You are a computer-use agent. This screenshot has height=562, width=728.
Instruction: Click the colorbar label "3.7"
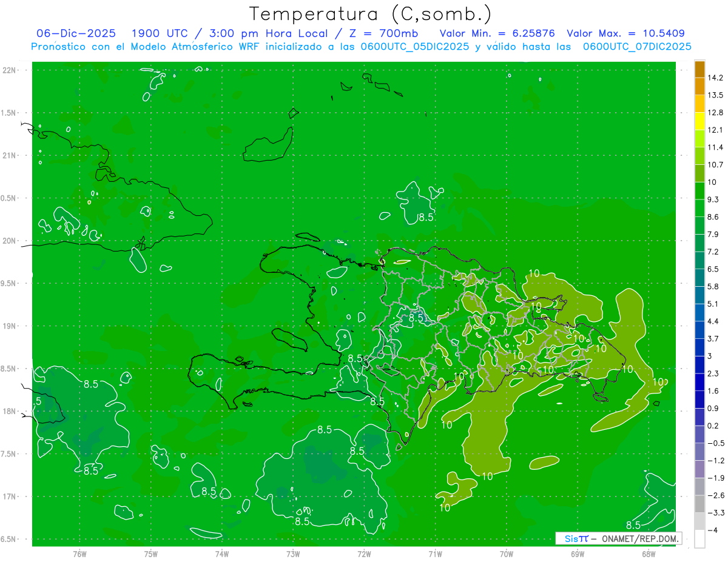pyautogui.click(x=713, y=338)
